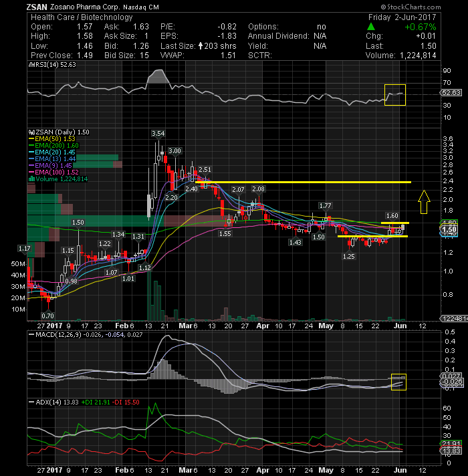
Task: Click the VWAP value 1.51
Action: pos(228,55)
